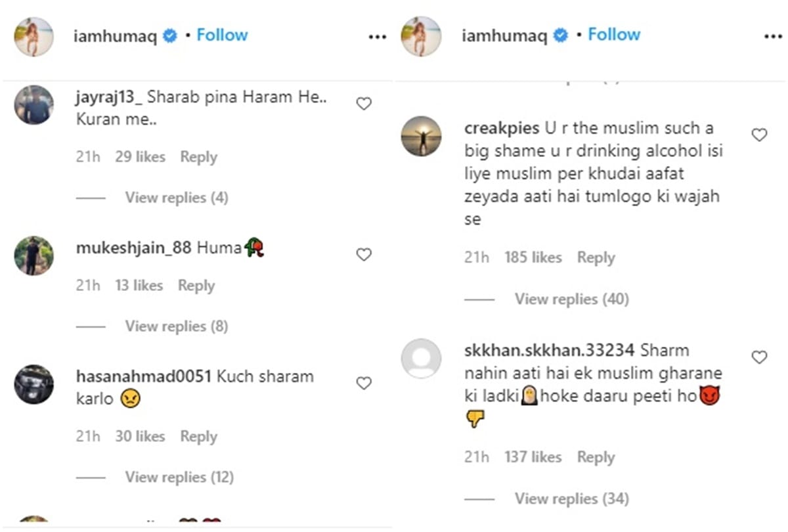
Task: Tap heart on skkhan.skkhan.33234 comment
Action: (x=759, y=357)
